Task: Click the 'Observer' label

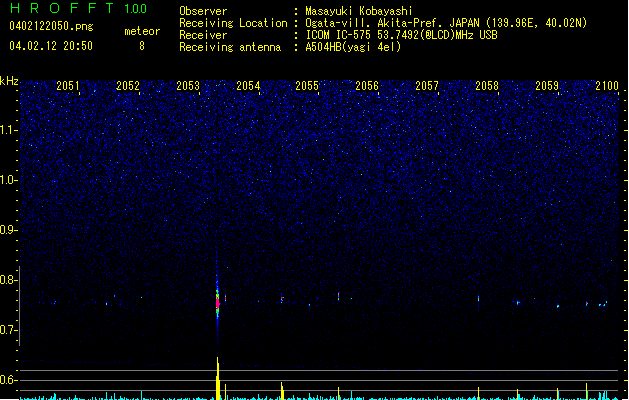Action: 203,11
